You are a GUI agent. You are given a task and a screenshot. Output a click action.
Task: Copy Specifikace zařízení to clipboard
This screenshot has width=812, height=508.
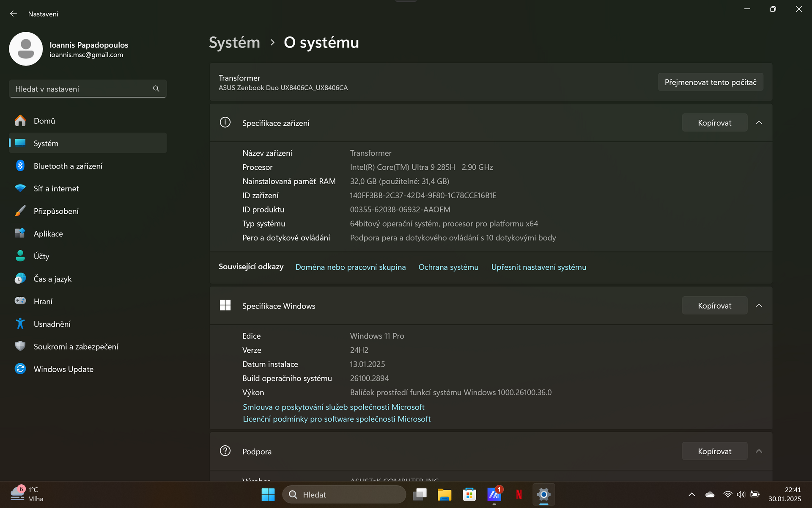(x=714, y=122)
